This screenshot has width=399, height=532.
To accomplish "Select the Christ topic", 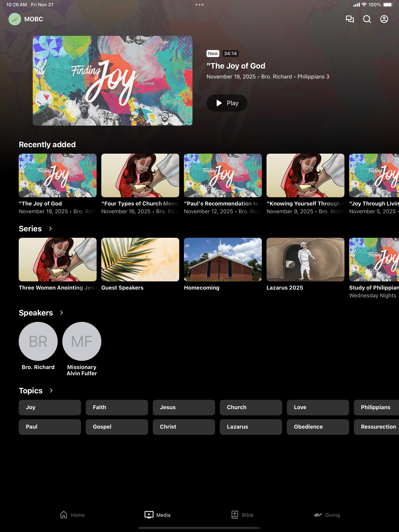I will [x=184, y=427].
